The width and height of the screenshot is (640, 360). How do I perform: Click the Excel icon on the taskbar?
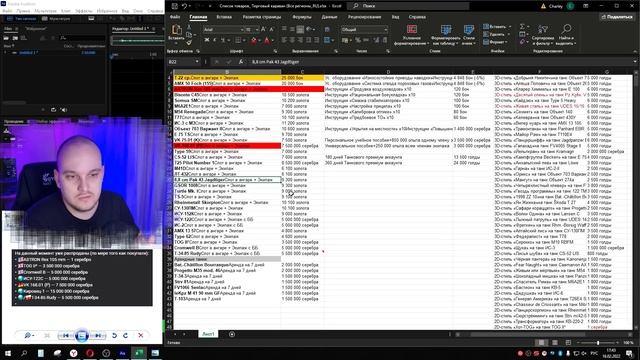click(139, 353)
